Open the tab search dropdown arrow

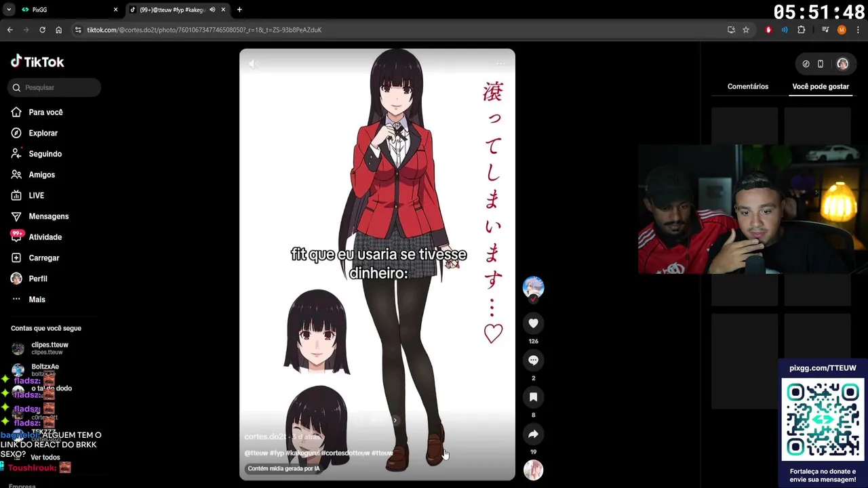[9, 9]
